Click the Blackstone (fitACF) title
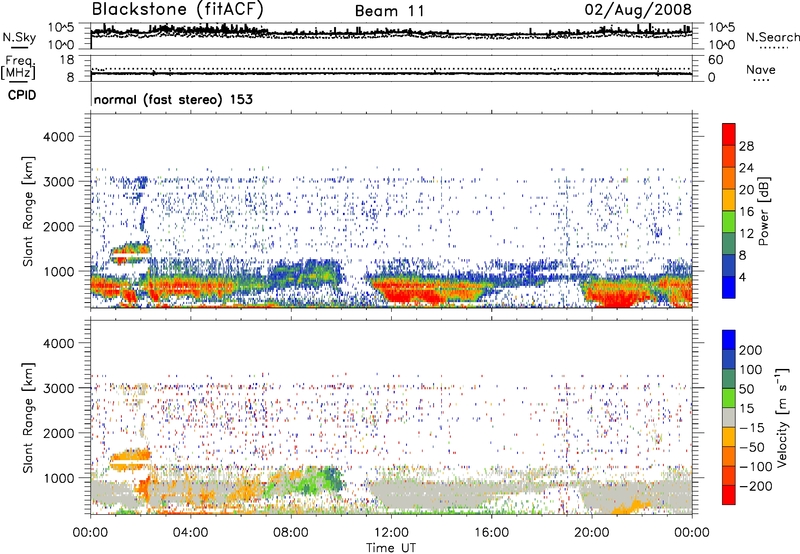 click(178, 10)
